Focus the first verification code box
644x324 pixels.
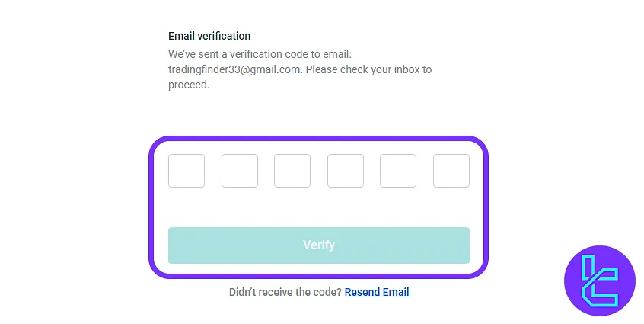pos(187,171)
